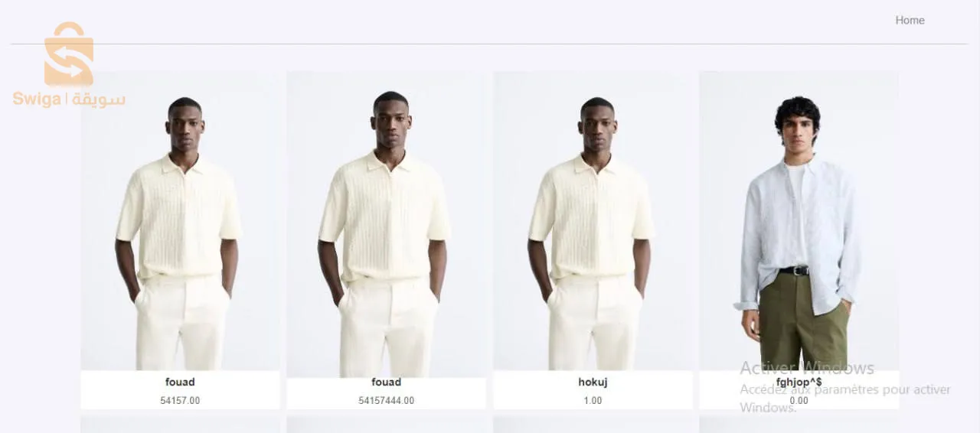
Task: Click the white info card below hokuj image
Action: [593, 390]
